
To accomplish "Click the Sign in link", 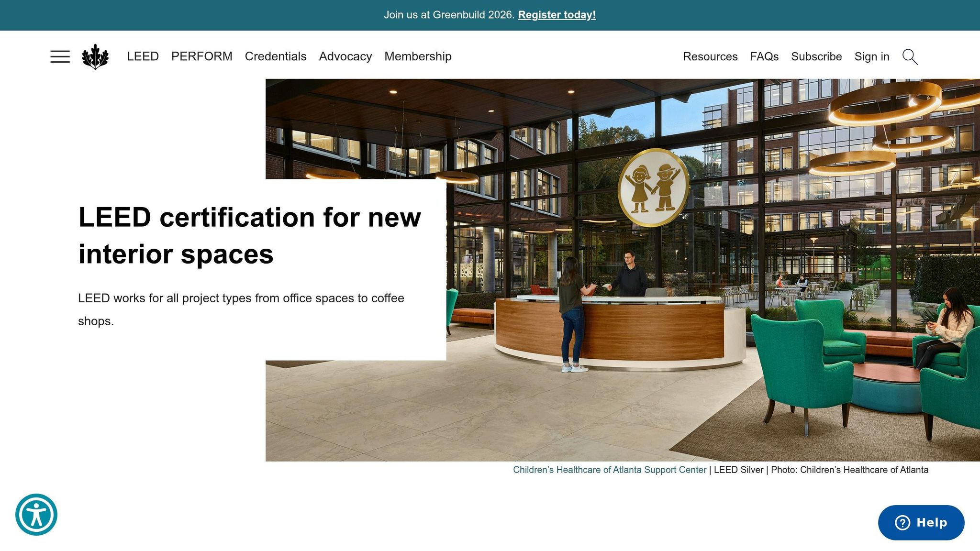I will [x=872, y=56].
